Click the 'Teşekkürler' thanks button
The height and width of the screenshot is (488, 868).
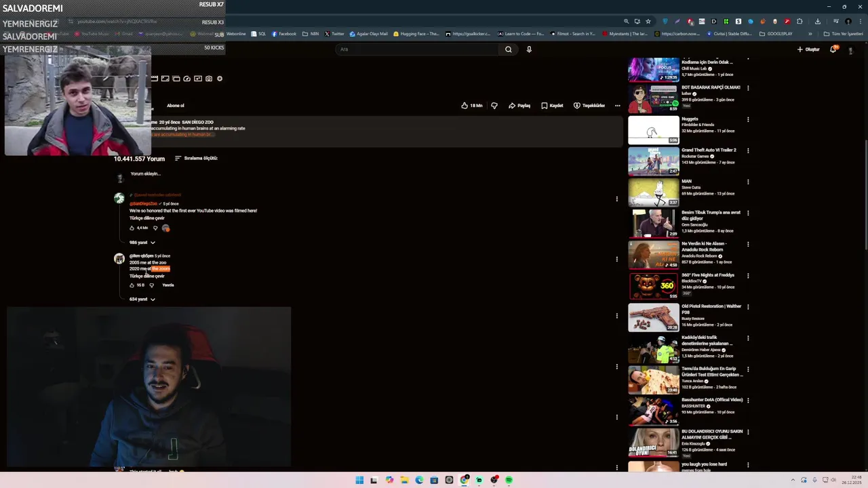(589, 106)
